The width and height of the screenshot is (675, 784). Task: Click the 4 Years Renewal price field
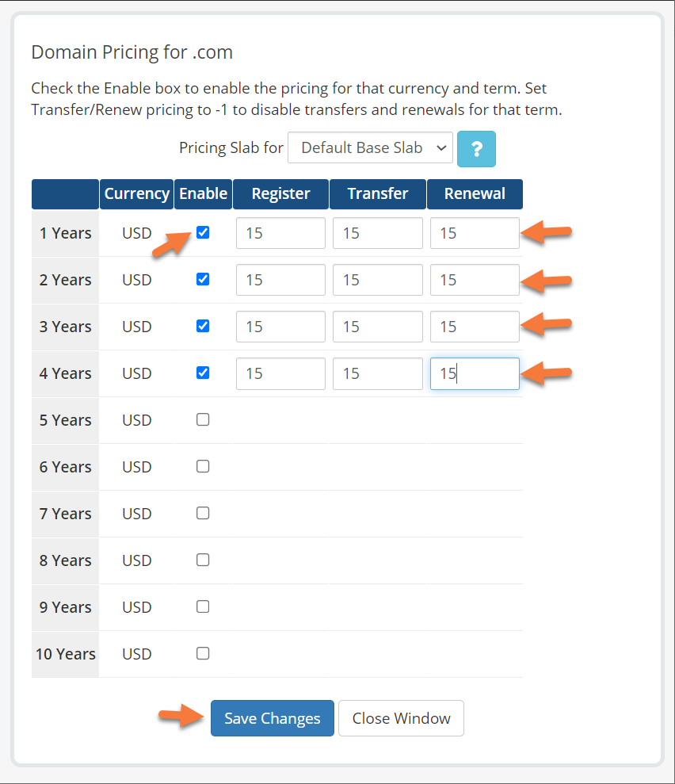click(475, 373)
